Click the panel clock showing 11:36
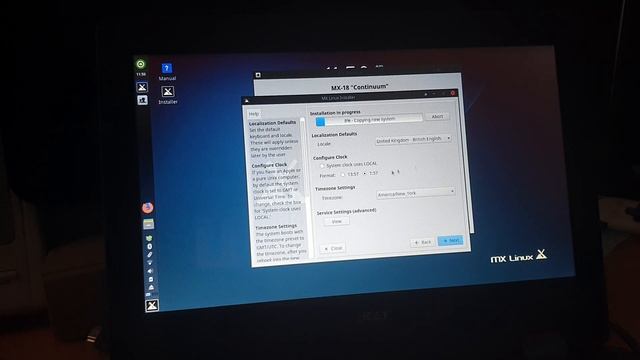The image size is (640, 360). [141, 74]
